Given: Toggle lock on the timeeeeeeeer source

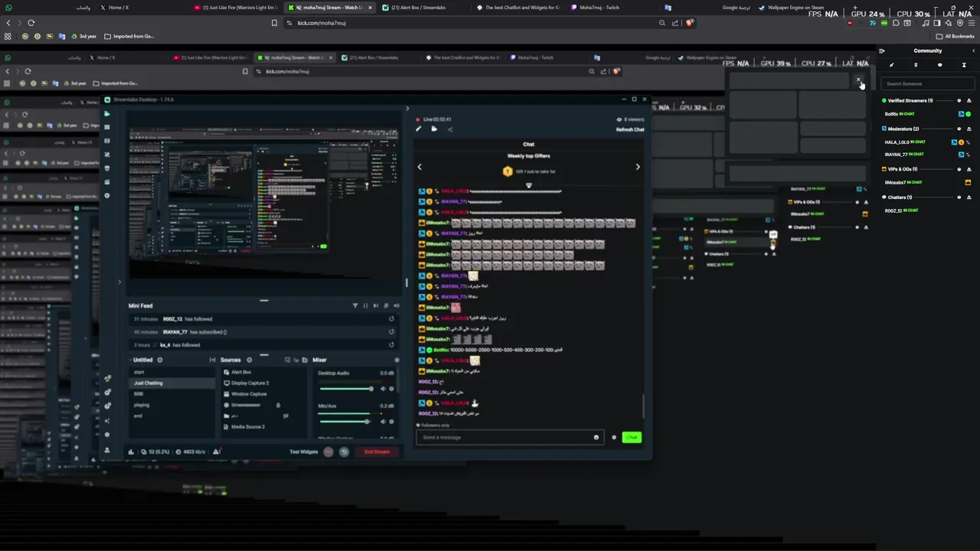Looking at the screenshot, I should click(278, 405).
